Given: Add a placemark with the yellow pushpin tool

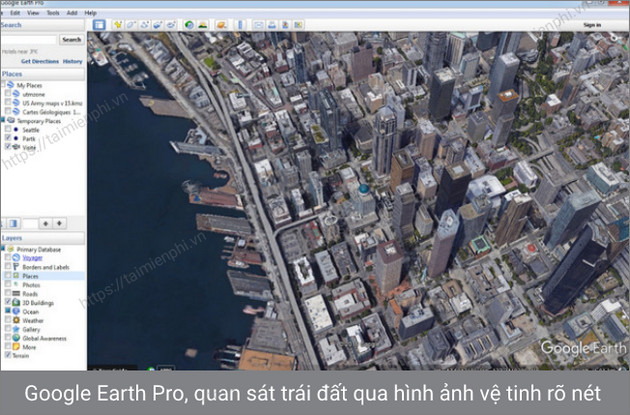Looking at the screenshot, I should [118, 25].
